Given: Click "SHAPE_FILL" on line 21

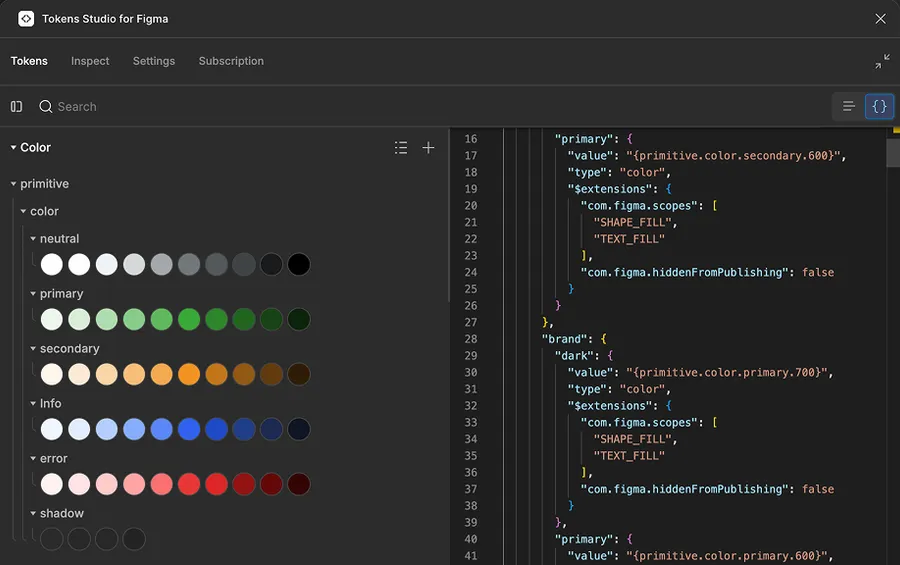Looking at the screenshot, I should (632, 222).
